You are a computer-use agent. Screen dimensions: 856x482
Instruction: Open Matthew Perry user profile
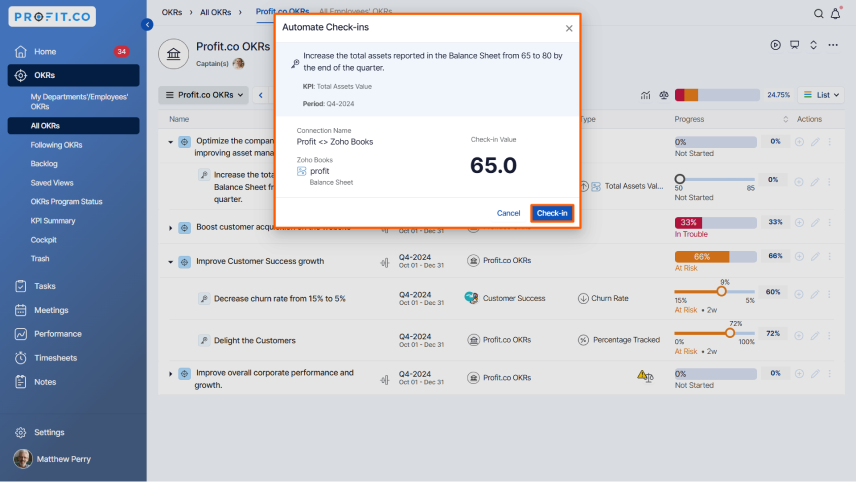point(52,459)
